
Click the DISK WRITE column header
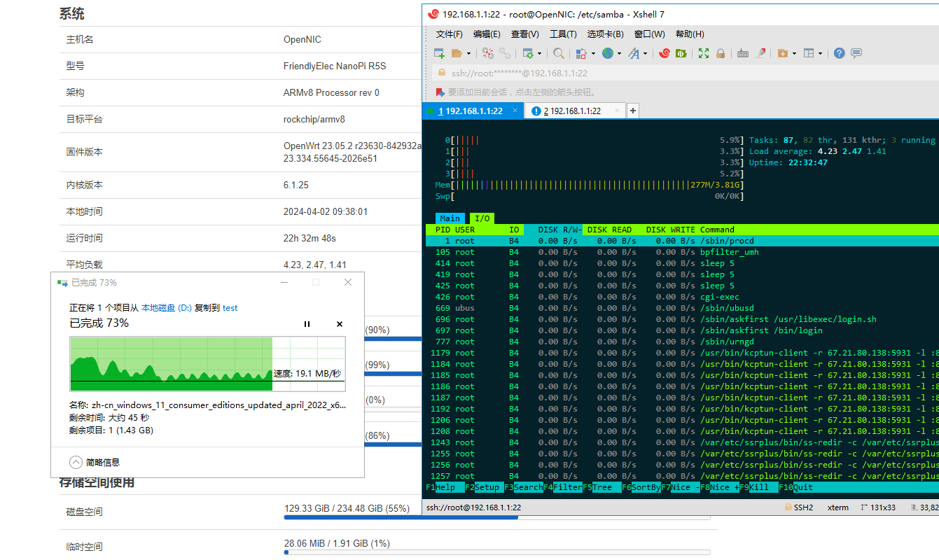tap(670, 230)
